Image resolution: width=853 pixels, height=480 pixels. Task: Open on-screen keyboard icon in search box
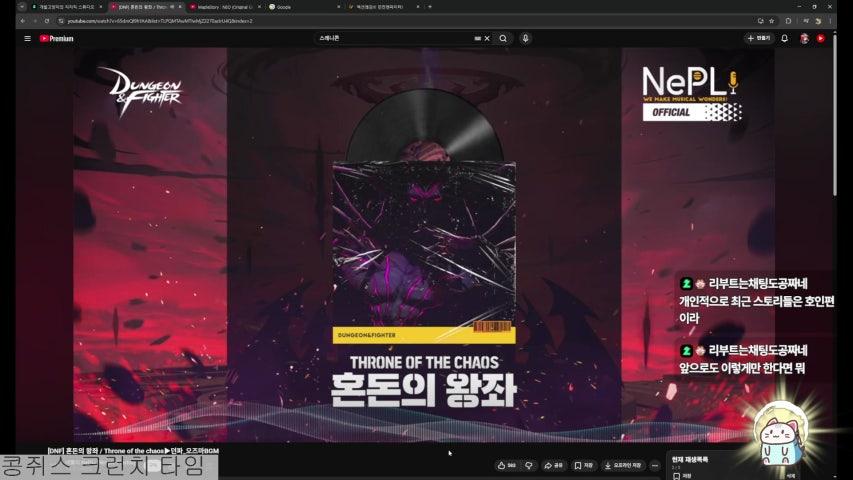click(x=478, y=39)
